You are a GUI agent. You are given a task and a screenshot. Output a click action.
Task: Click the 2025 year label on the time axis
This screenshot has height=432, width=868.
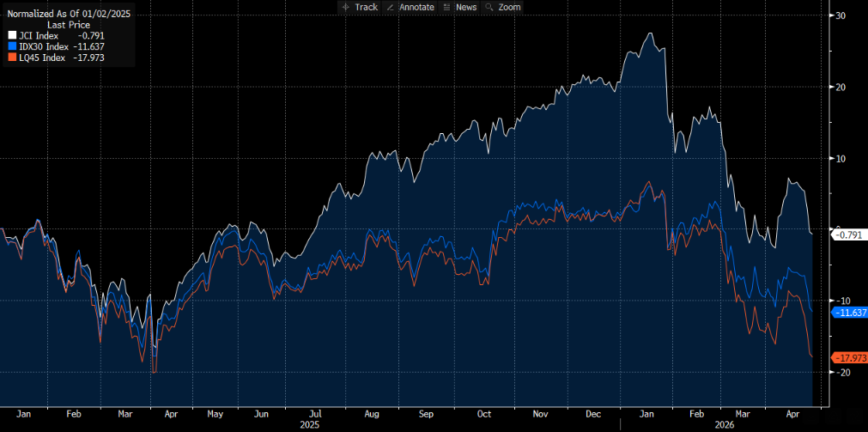click(x=310, y=424)
